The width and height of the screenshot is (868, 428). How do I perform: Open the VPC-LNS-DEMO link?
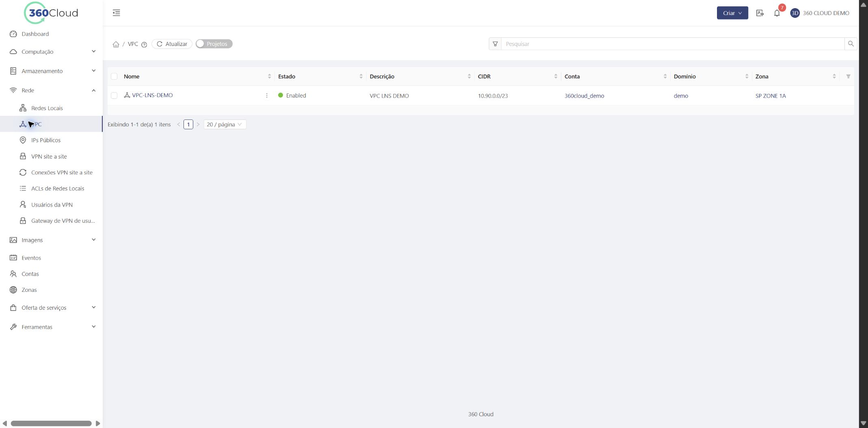(x=152, y=95)
